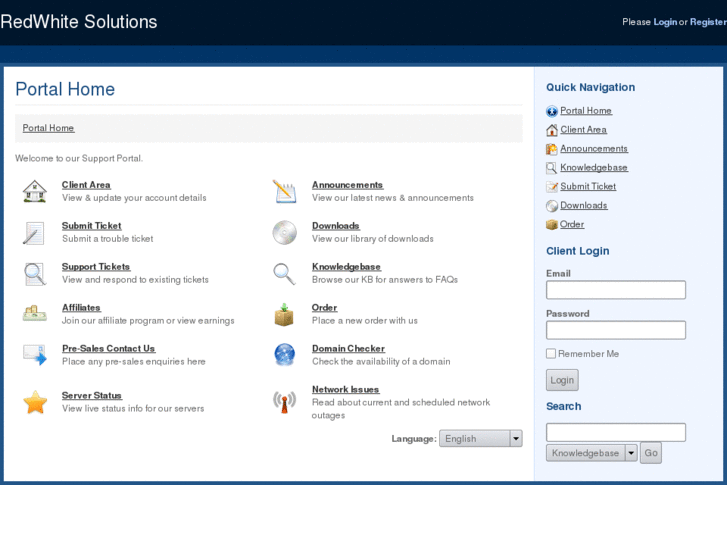727x545 pixels.
Task: Click the Register link in header
Action: tap(708, 22)
